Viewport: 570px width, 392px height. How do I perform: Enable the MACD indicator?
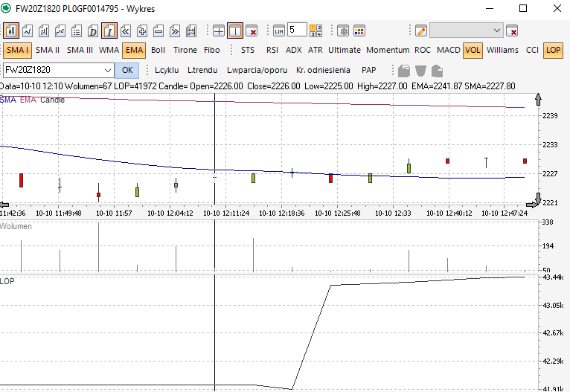[448, 50]
